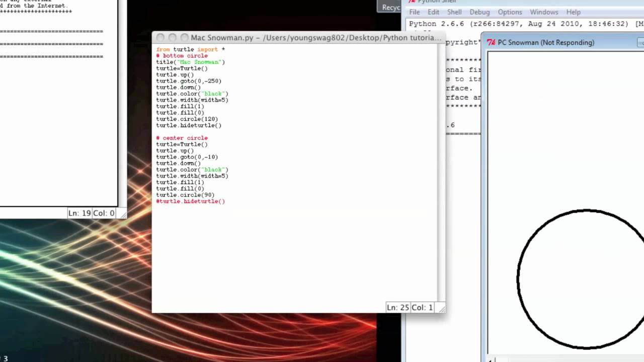
Task: Click the Python 2.6.6 version line in shell
Action: pyautogui.click(x=526, y=24)
